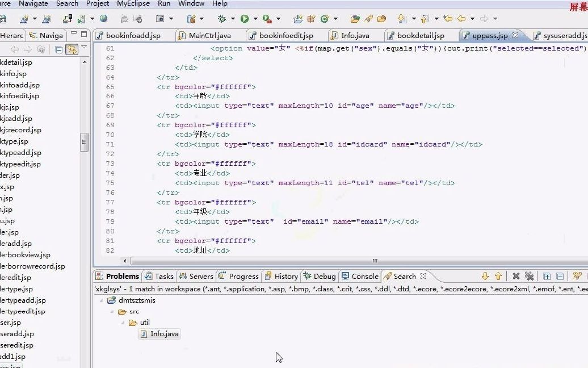
Task: Switch to the Problems tab
Action: point(122,277)
